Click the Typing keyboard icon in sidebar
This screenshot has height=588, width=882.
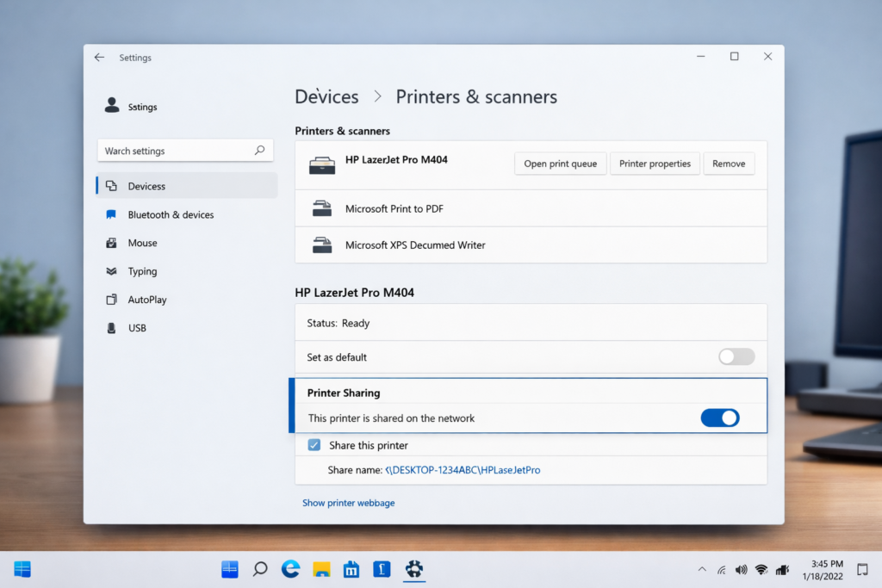tap(111, 271)
